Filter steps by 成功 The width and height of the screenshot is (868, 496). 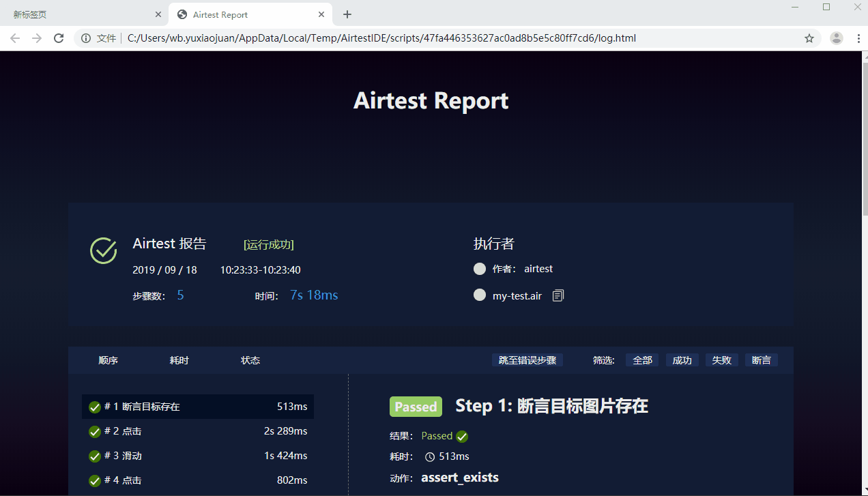click(x=682, y=360)
